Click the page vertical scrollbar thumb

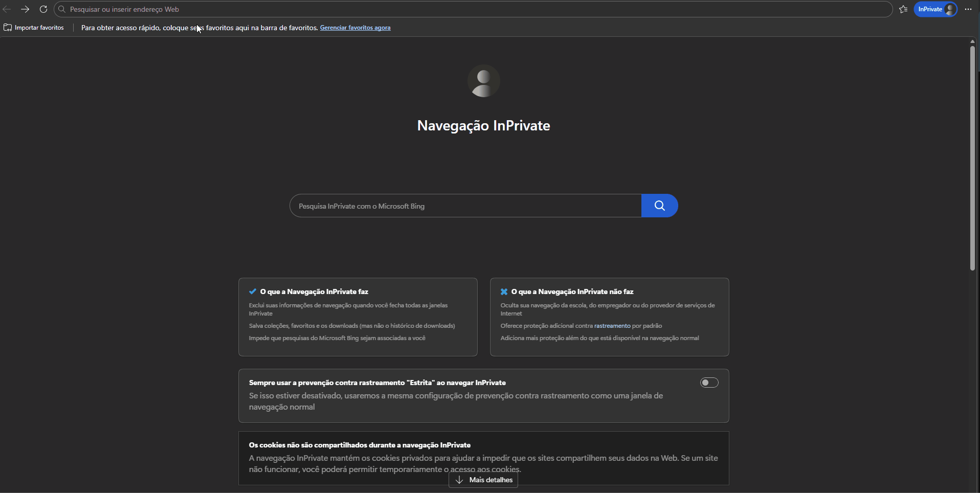click(972, 158)
